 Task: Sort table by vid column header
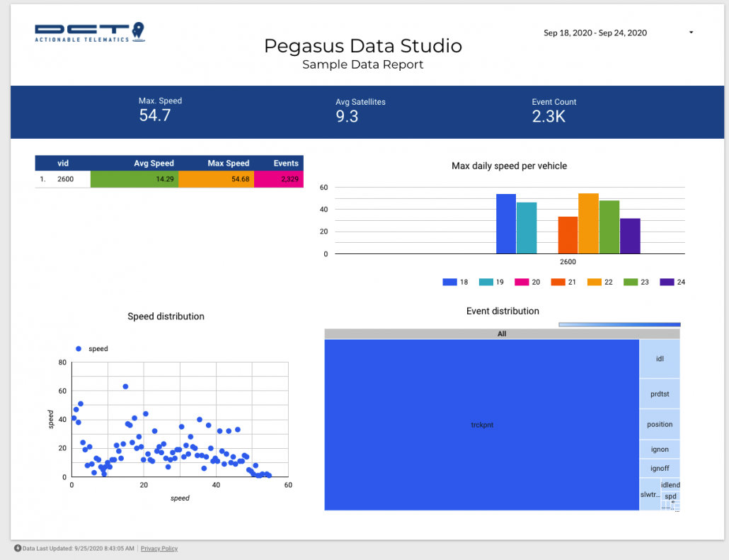tap(63, 164)
